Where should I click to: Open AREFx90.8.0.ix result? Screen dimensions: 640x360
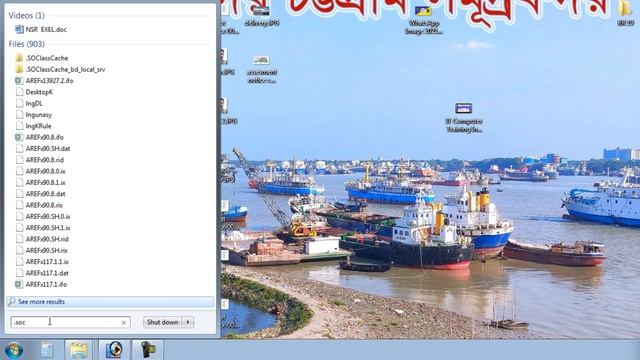[x=45, y=171]
